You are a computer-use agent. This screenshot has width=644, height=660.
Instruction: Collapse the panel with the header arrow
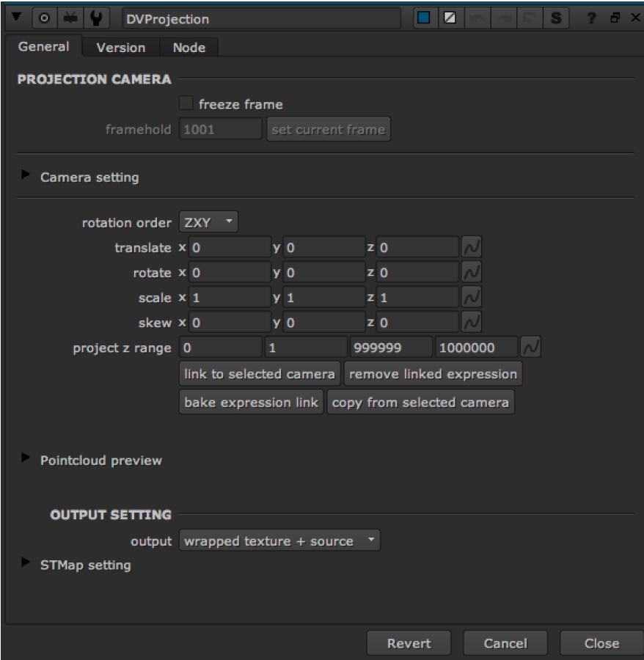coord(15,19)
